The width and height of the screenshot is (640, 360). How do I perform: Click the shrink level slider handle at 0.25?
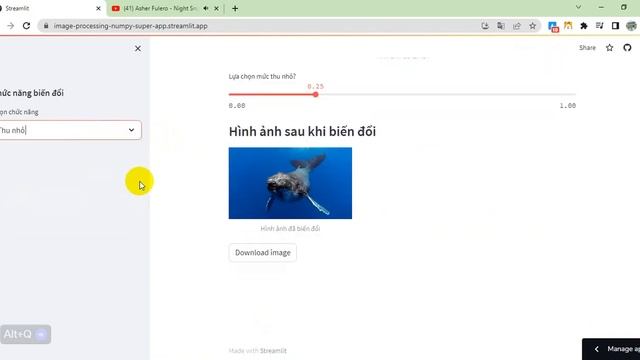coord(316,94)
